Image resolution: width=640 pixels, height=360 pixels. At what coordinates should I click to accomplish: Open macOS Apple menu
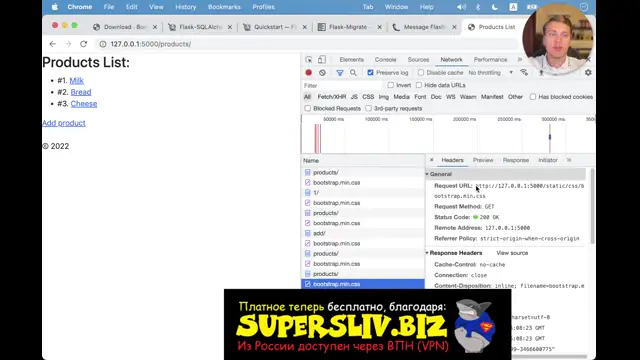pos(55,7)
